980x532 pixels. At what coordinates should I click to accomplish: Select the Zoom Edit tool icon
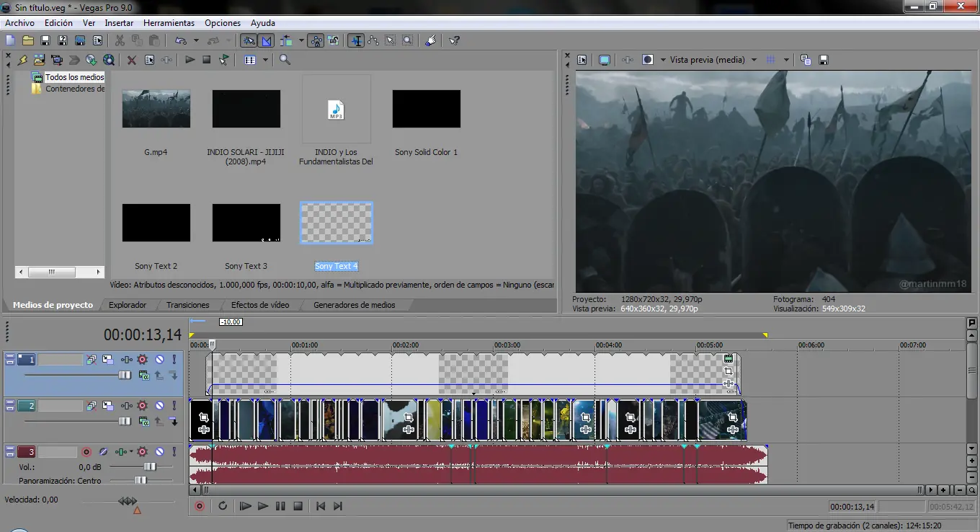408,40
